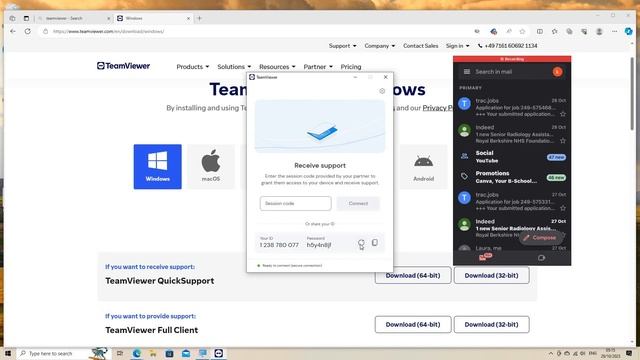Open browser profile icon
Viewport: 640px width, 360px height.
pos(599,31)
